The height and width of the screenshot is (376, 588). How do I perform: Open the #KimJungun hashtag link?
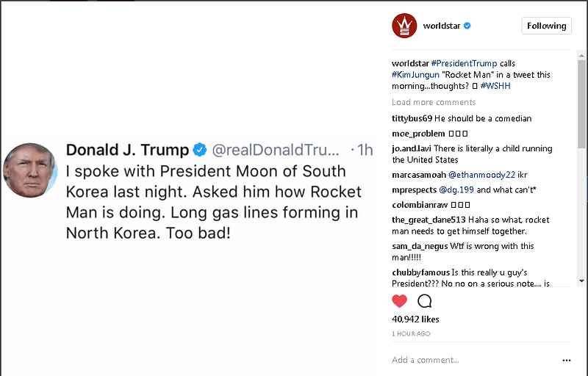pos(415,75)
